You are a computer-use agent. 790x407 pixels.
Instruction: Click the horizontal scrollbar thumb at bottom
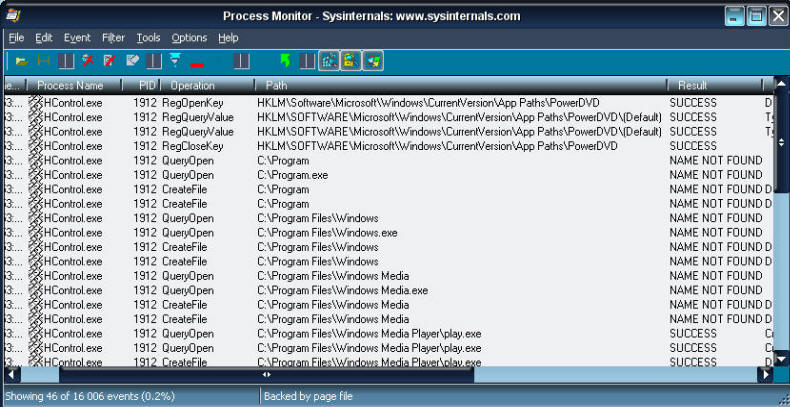click(x=266, y=375)
